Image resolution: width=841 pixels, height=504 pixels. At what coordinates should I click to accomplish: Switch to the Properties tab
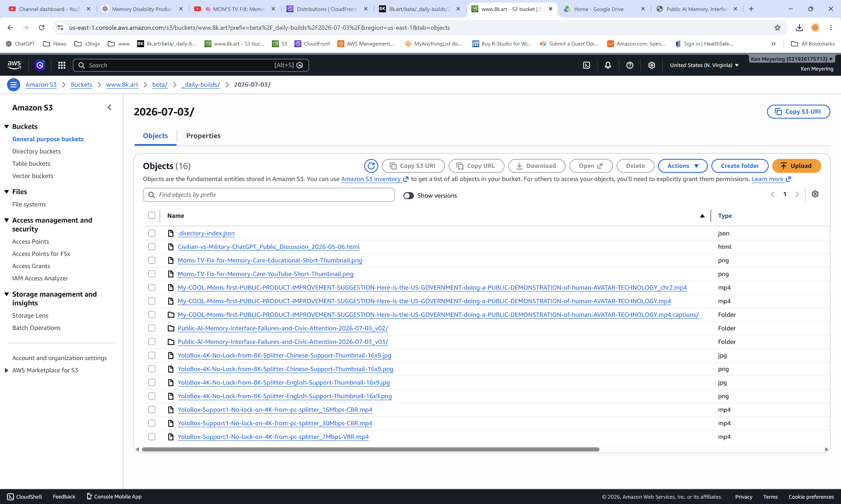(x=203, y=136)
